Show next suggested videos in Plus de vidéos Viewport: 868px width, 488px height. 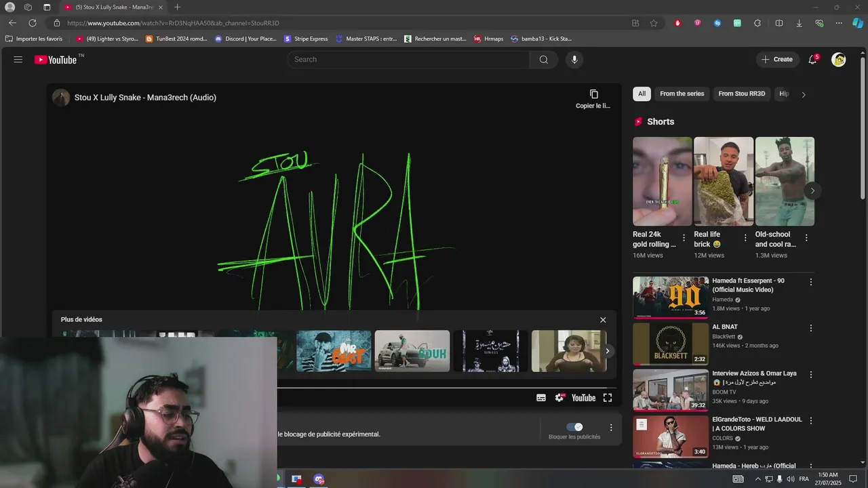point(608,350)
